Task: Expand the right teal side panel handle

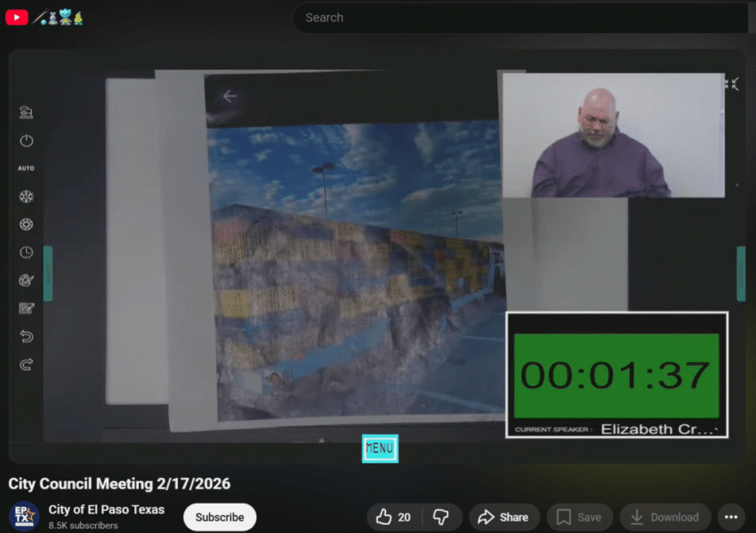Action: tap(740, 273)
